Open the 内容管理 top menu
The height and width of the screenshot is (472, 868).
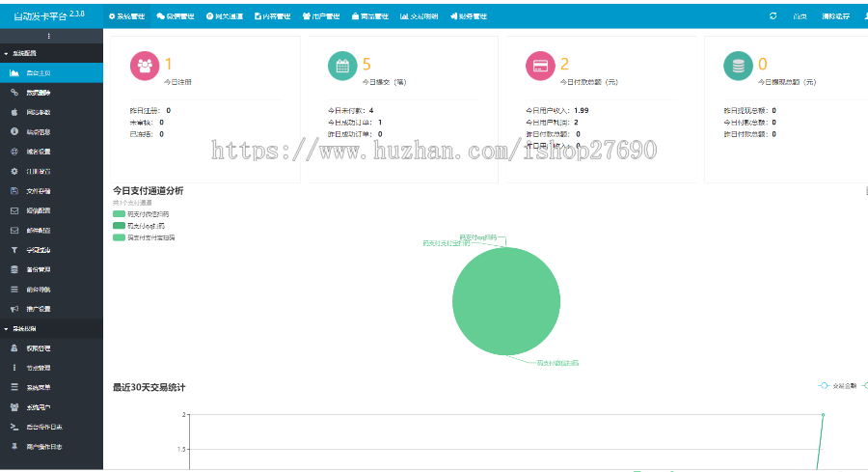click(272, 16)
